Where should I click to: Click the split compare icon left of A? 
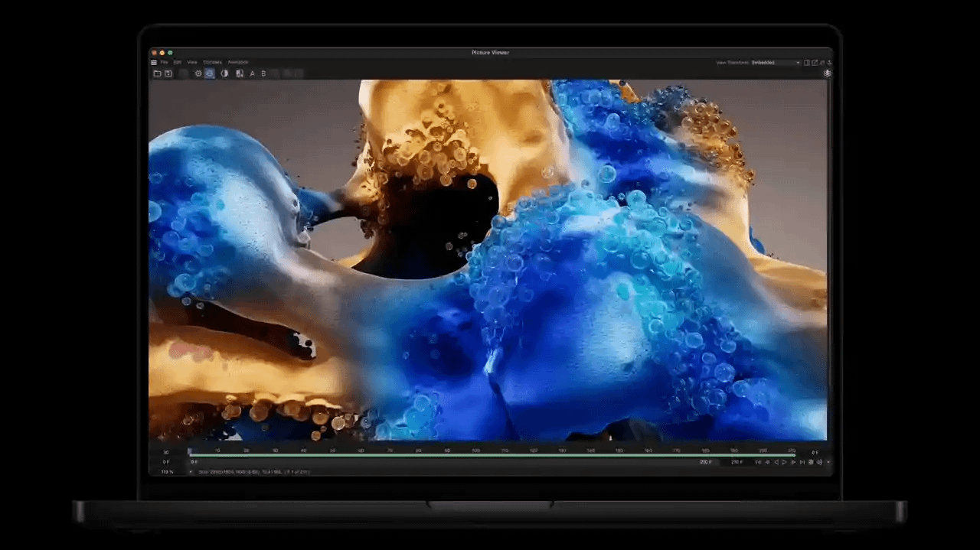pyautogui.click(x=240, y=73)
